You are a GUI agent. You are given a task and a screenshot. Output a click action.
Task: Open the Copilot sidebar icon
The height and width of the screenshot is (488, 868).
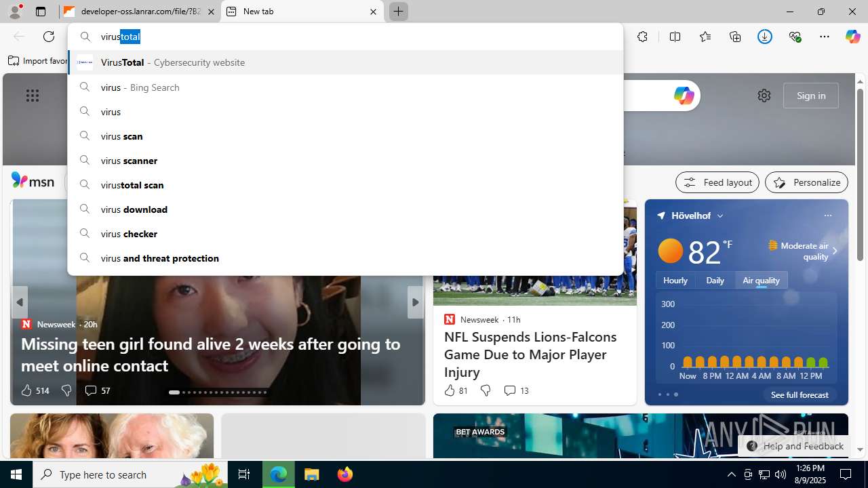pos(852,37)
